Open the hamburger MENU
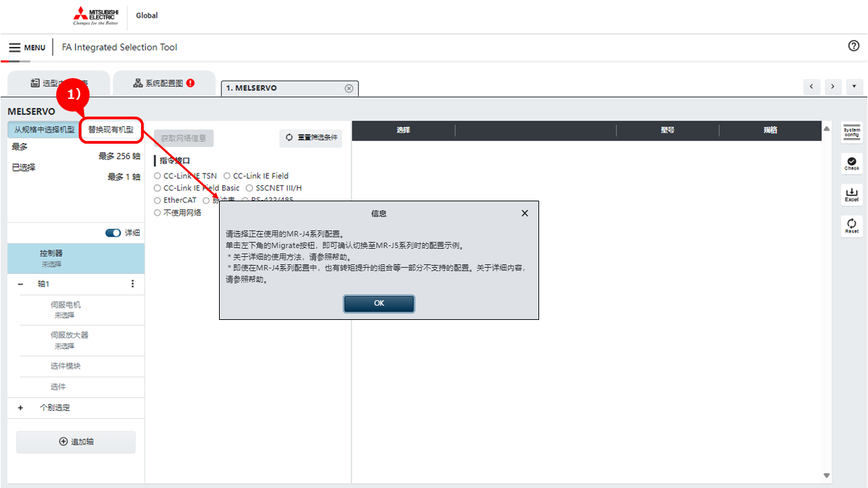 click(27, 47)
